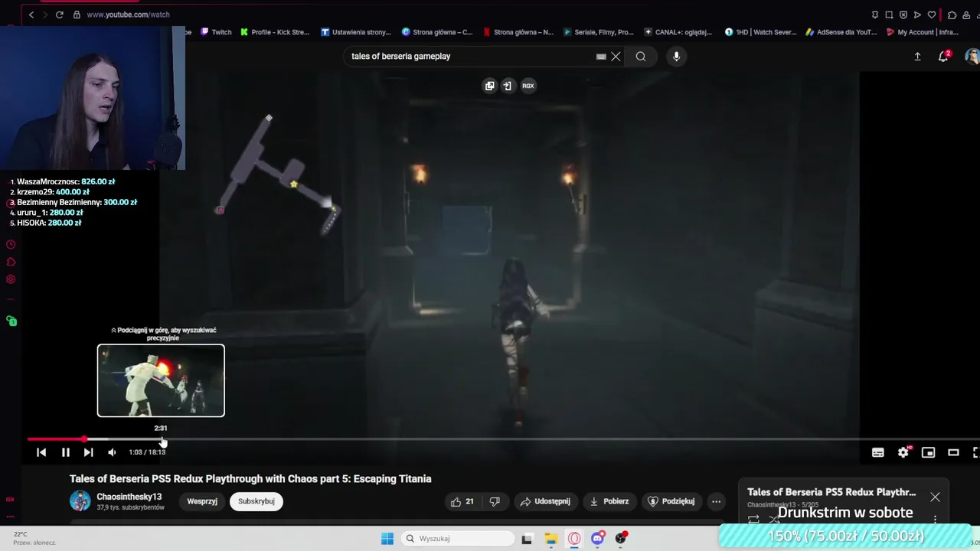The width and height of the screenshot is (980, 551).
Task: Mute the video volume
Action: click(112, 452)
